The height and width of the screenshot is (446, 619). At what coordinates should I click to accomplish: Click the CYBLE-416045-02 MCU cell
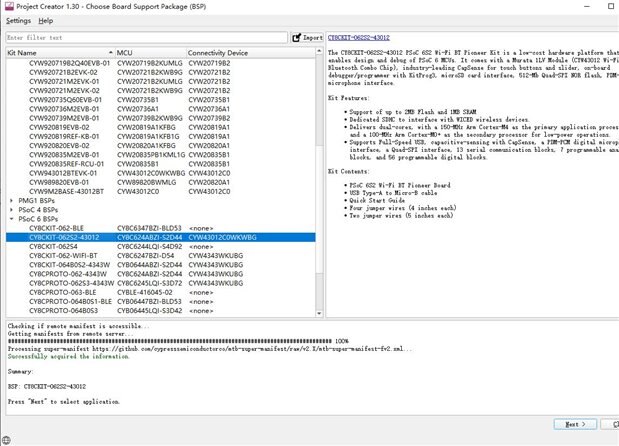[144, 292]
